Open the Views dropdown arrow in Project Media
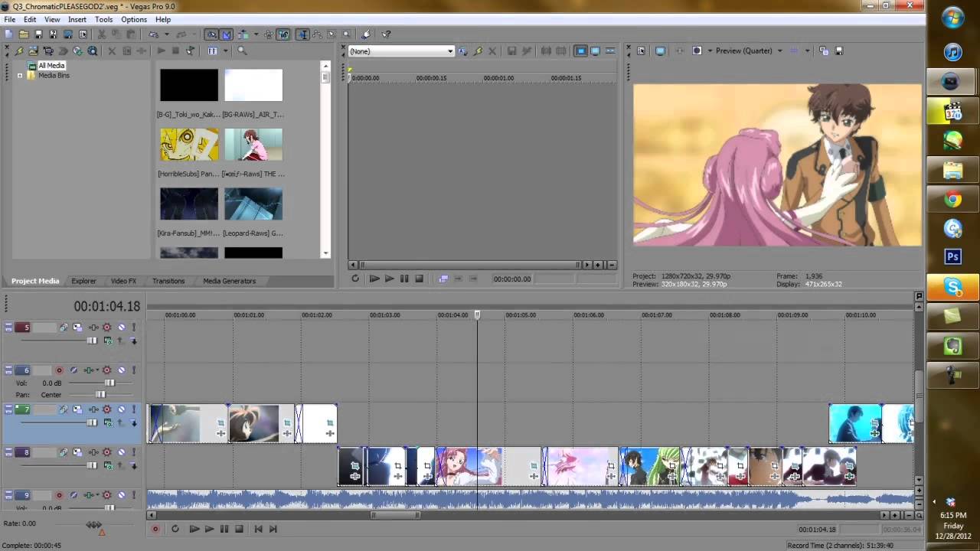The width and height of the screenshot is (980, 551). tap(226, 51)
